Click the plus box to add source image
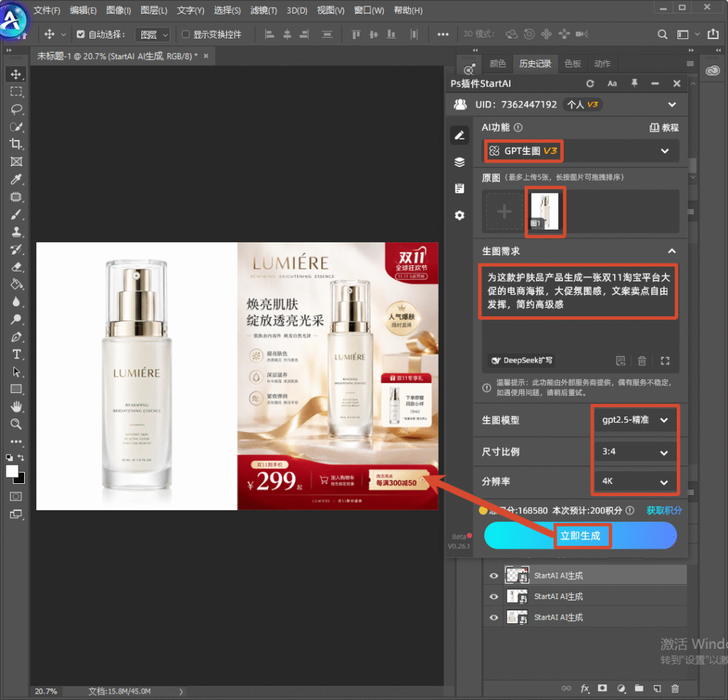Viewport: 728px width, 700px height. (x=504, y=212)
